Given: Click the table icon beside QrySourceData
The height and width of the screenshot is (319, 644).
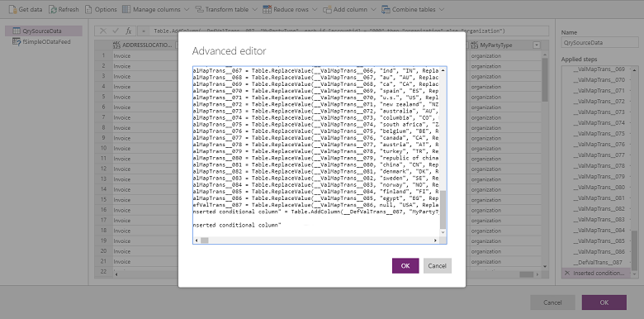Looking at the screenshot, I should (17, 31).
